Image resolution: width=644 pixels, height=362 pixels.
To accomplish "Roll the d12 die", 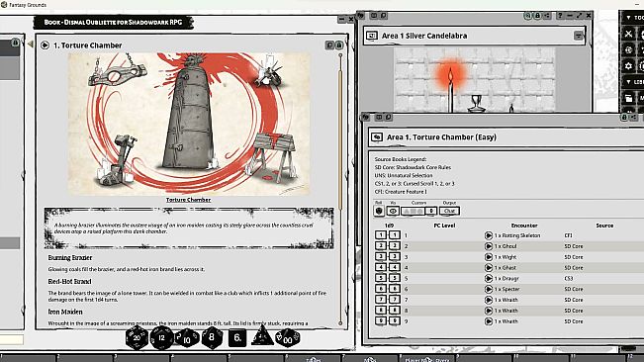I will [162, 338].
